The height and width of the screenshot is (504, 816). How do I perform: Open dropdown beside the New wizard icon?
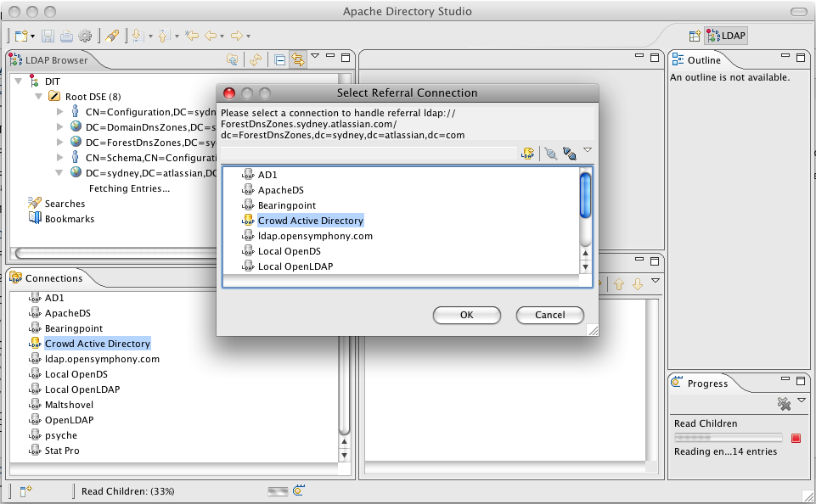tap(33, 36)
